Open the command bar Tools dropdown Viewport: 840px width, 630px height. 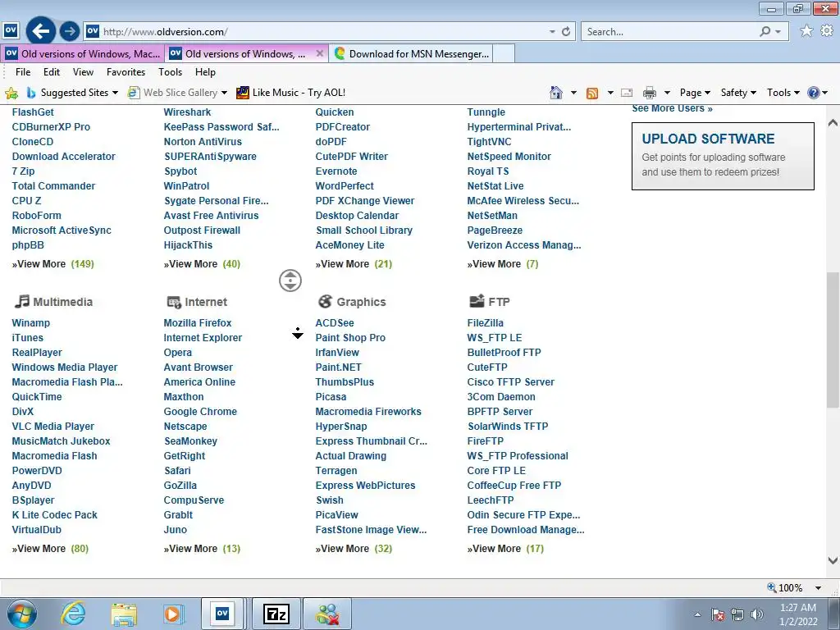click(783, 93)
